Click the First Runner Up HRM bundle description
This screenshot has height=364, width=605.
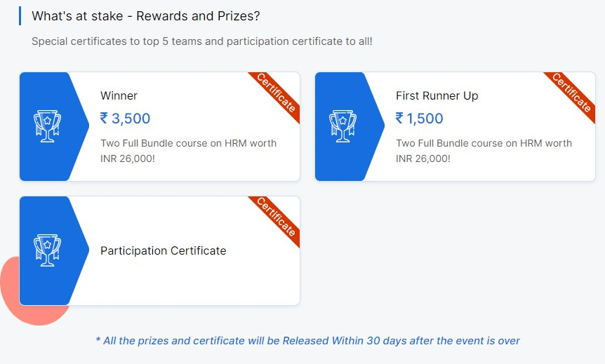pos(484,151)
